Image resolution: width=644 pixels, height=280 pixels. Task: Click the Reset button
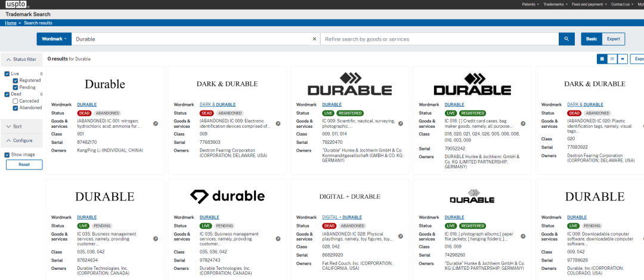pos(24,164)
